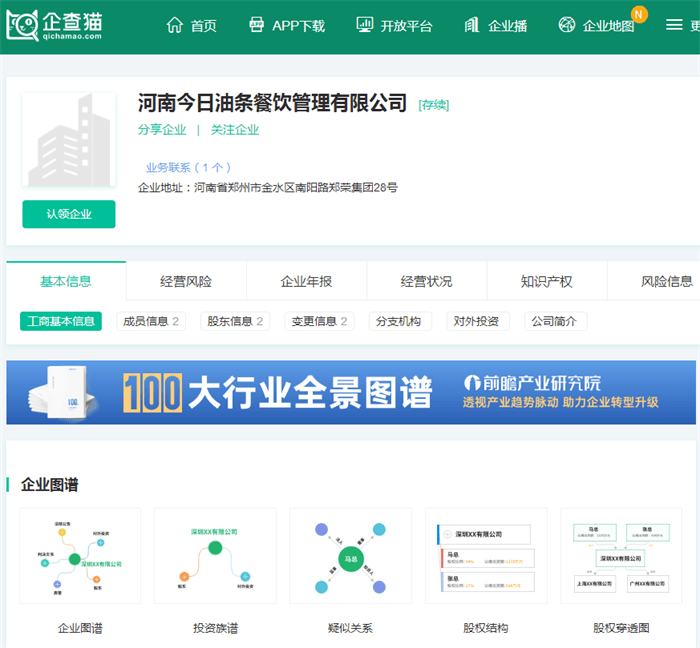This screenshot has width=700, height=648.
Task: Go to 首页 in the navigation
Action: tap(204, 26)
